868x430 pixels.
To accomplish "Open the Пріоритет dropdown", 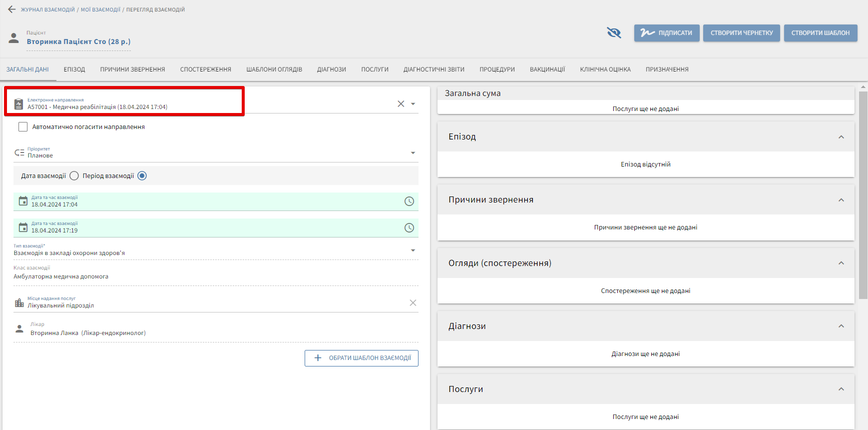I will (x=413, y=153).
